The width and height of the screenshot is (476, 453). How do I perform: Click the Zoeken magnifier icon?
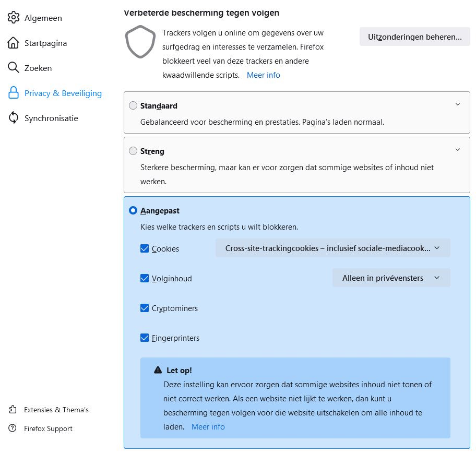14,68
